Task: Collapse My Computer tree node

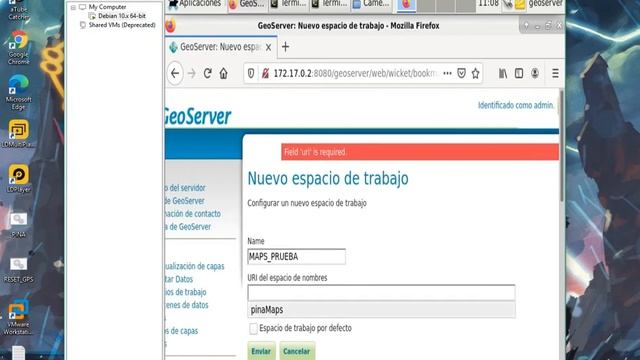Action: 73,7
